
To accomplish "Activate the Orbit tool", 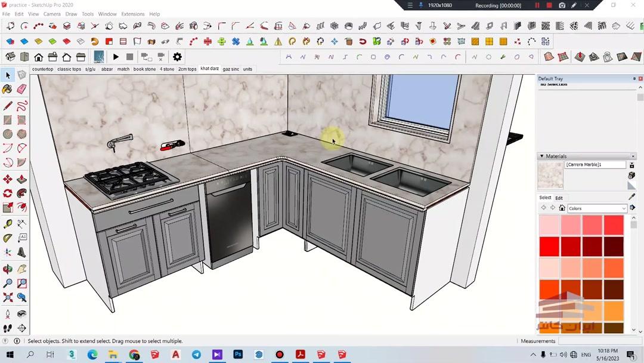I will [8, 269].
